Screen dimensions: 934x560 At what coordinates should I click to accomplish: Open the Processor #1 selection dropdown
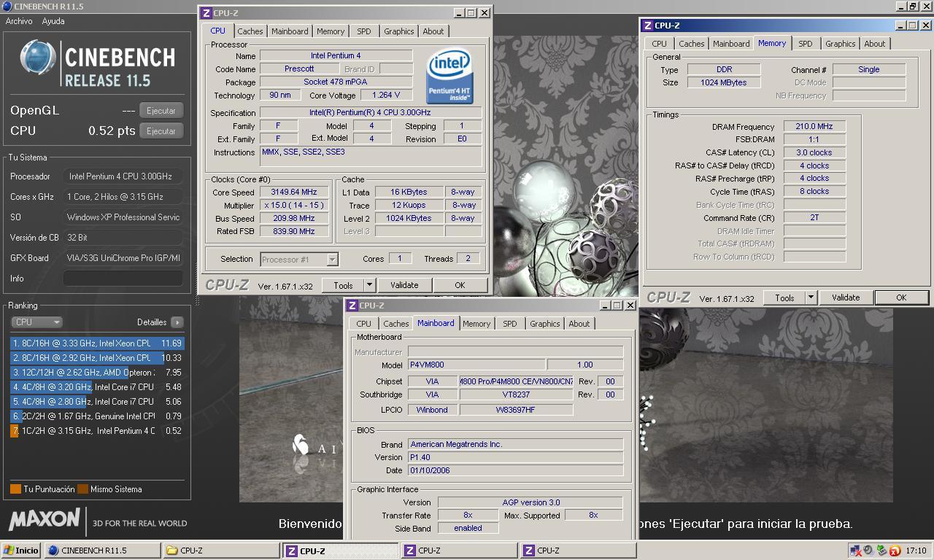tap(298, 259)
